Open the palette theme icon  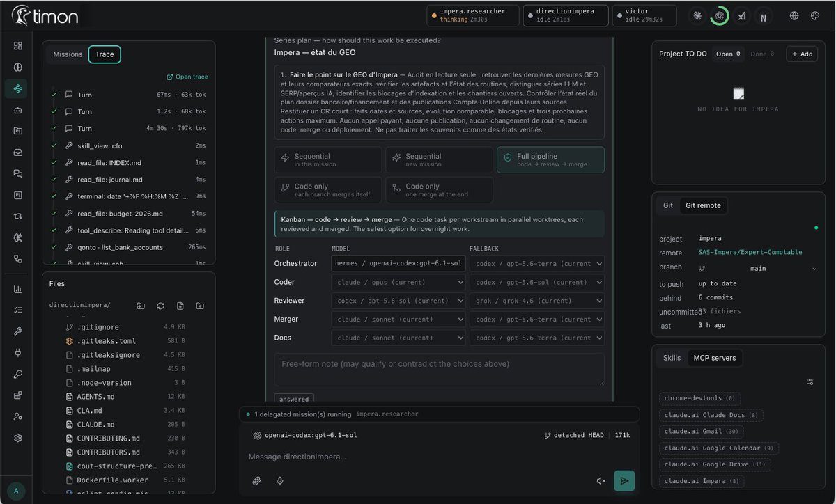coord(815,16)
